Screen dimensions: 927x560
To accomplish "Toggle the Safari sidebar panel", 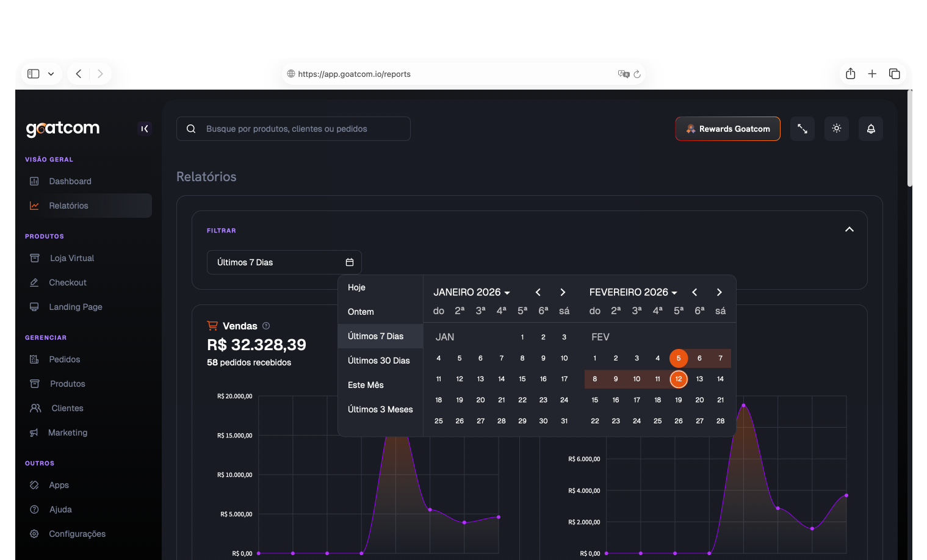I will click(34, 74).
